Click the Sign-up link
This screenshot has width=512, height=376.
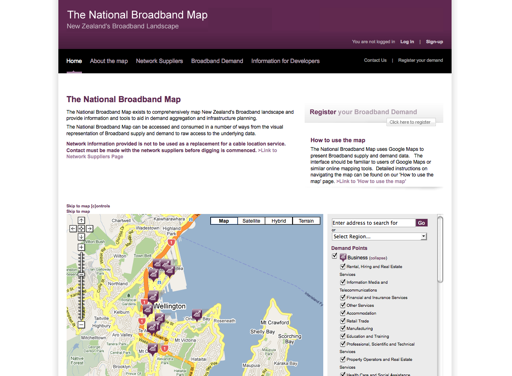434,42
